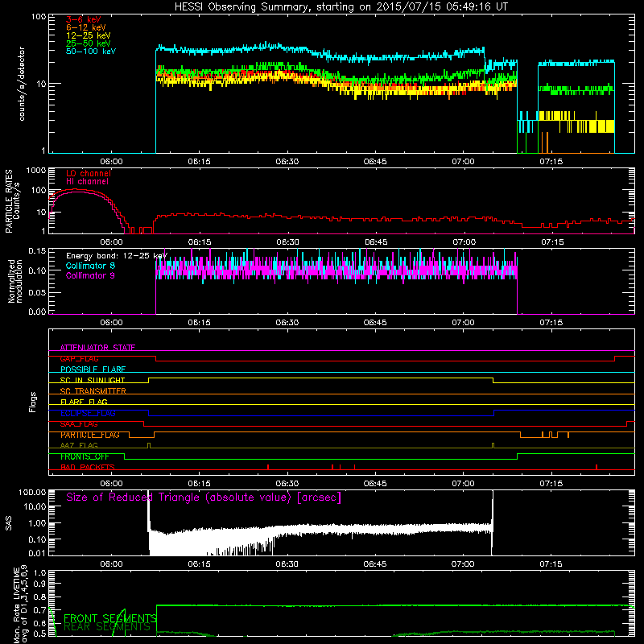Screen dimensions: 644x644
Task: Click the 07:00 tick under the Flags panel
Action: tap(464, 484)
